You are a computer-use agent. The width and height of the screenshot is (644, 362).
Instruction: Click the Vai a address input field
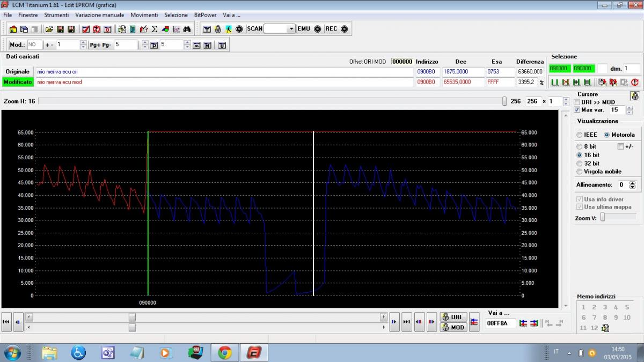tap(500, 323)
